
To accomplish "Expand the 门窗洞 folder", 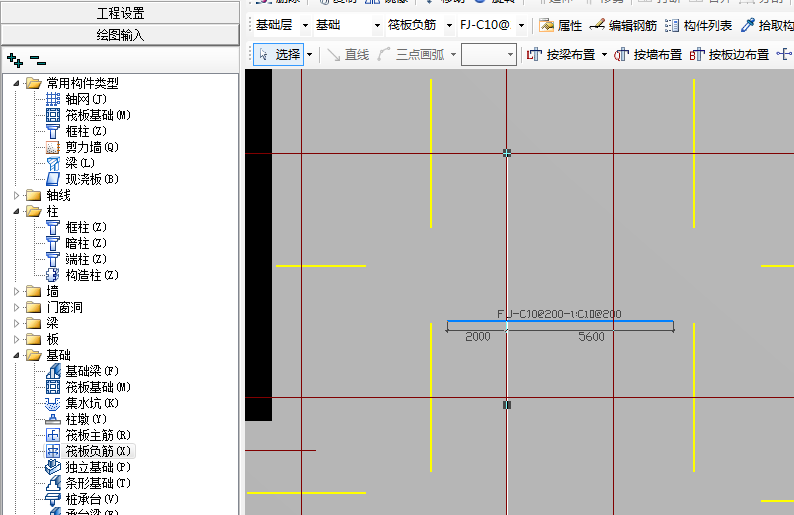I will (x=16, y=307).
